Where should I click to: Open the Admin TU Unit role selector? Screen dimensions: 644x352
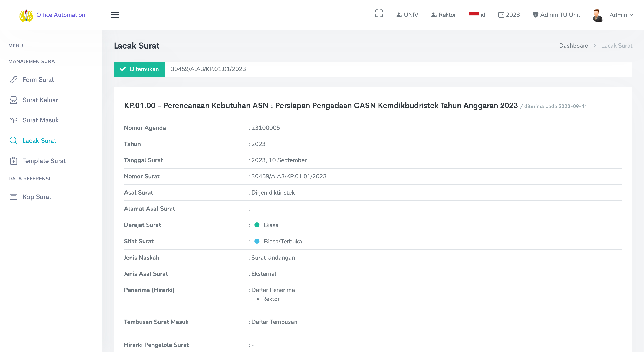coord(556,15)
